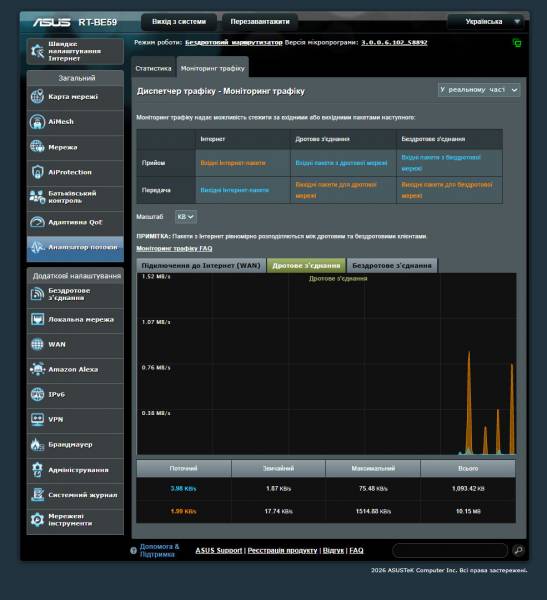Screen dimensions: 547x600
Task: Open the footer FAQ link
Action: coord(356,550)
